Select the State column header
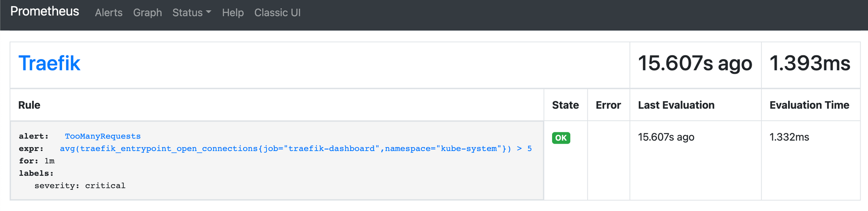This screenshot has height=211, width=868. 566,105
